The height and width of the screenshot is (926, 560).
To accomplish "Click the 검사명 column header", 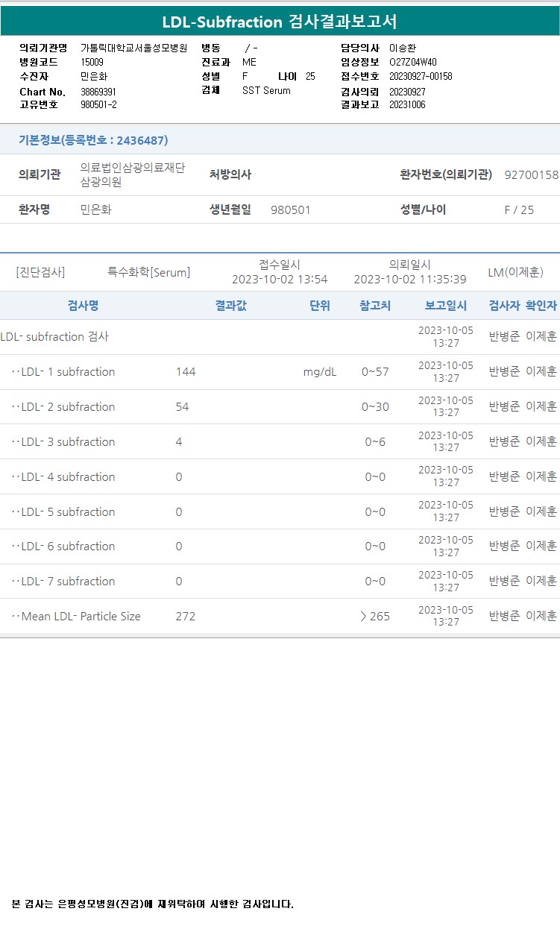I will tap(83, 306).
